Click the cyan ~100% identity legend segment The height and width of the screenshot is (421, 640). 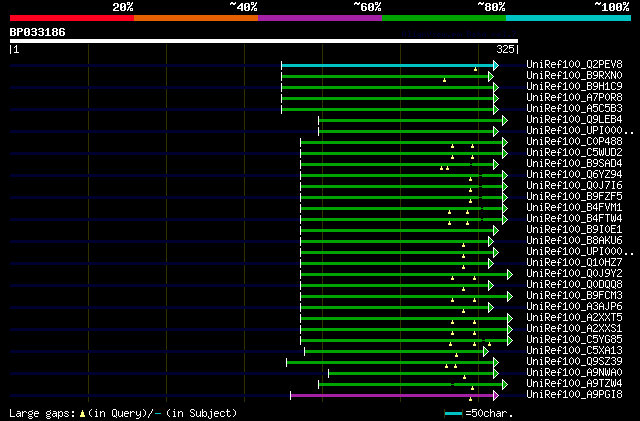coord(569,18)
